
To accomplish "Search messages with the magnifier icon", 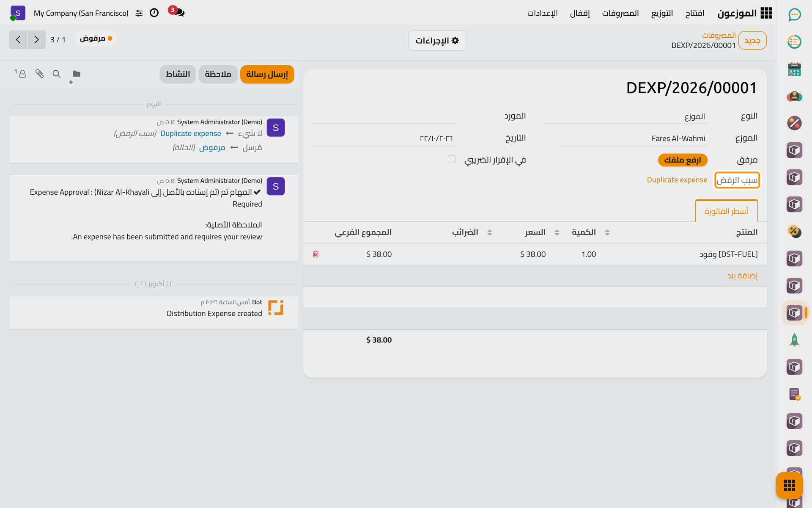I will pyautogui.click(x=56, y=74).
